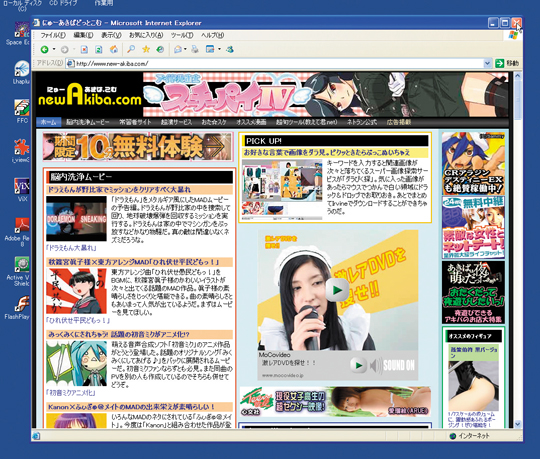This screenshot has width=540, height=459.
Task: Click the インターネット zone status text
Action: click(x=474, y=436)
